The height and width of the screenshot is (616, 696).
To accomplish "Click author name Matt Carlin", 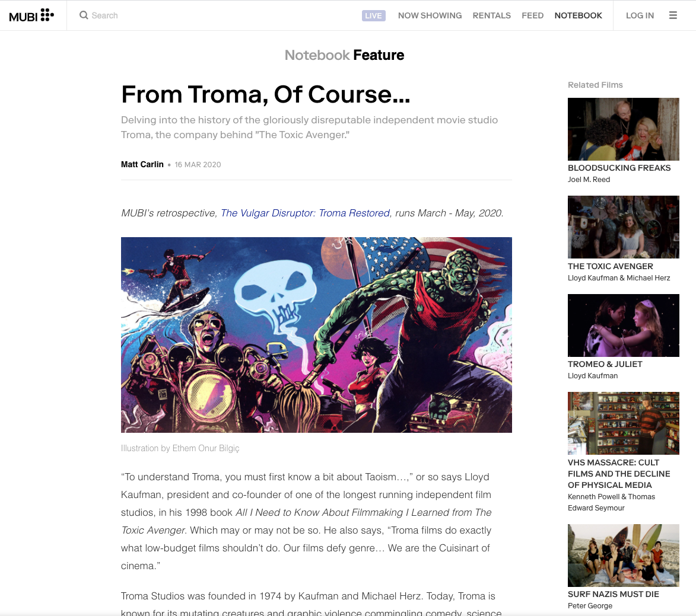I will tap(142, 165).
